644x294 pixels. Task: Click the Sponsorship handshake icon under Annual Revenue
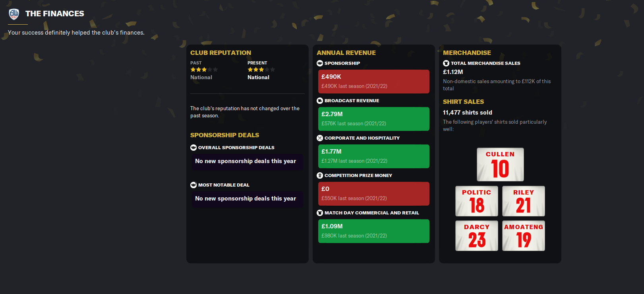click(x=320, y=63)
